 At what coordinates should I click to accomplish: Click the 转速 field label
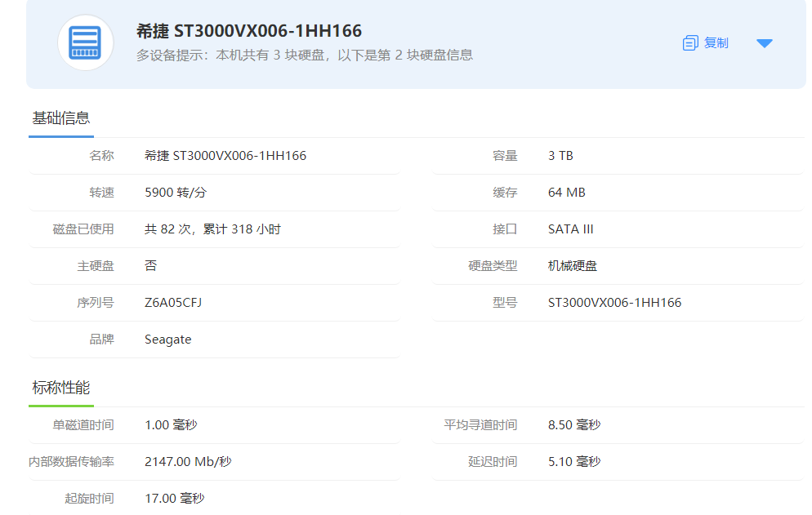tap(101, 193)
